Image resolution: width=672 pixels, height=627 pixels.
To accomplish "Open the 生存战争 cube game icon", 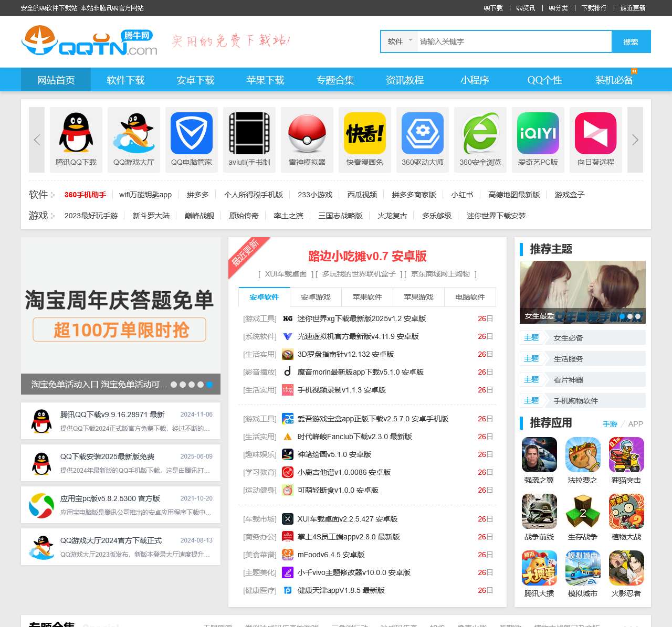I will point(583,512).
